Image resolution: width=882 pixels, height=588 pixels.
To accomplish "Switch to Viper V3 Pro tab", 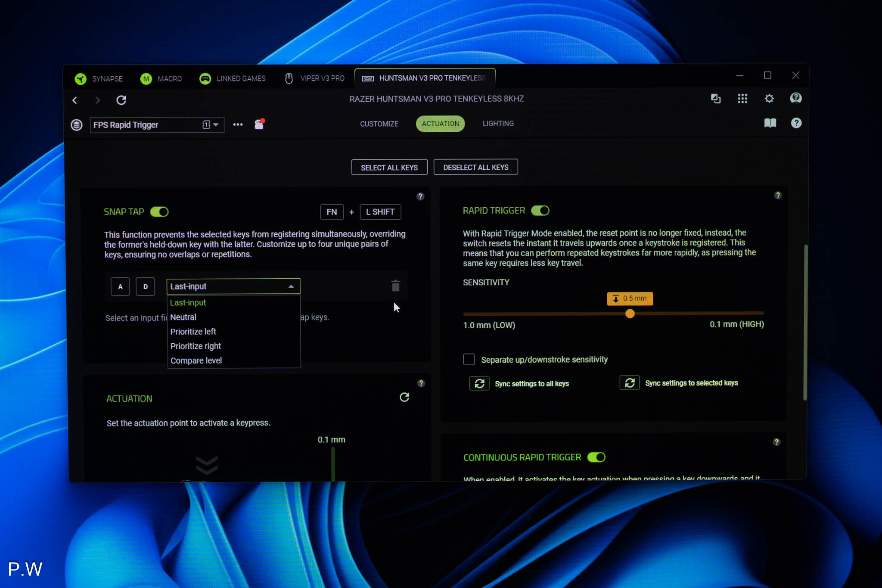I will (x=314, y=78).
